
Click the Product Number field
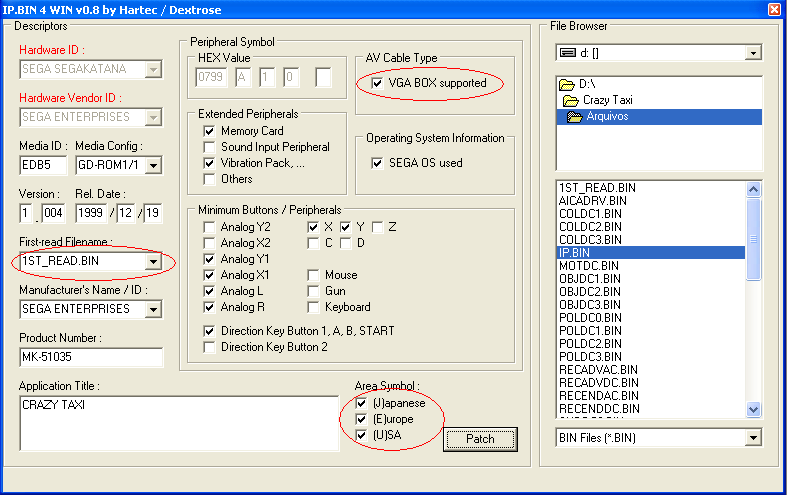[x=90, y=357]
